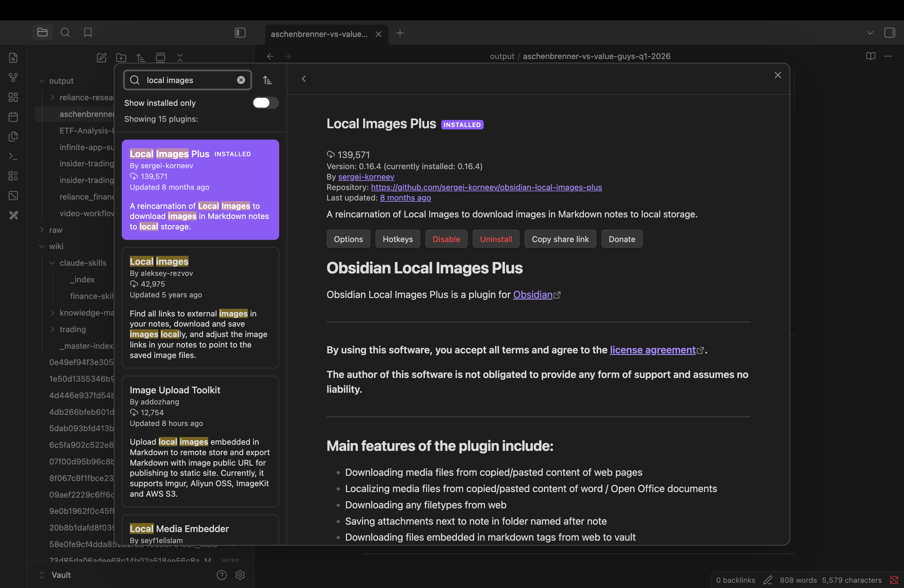
Task: Open the sergei-korneev GitHub repository link
Action: pyautogui.click(x=486, y=187)
